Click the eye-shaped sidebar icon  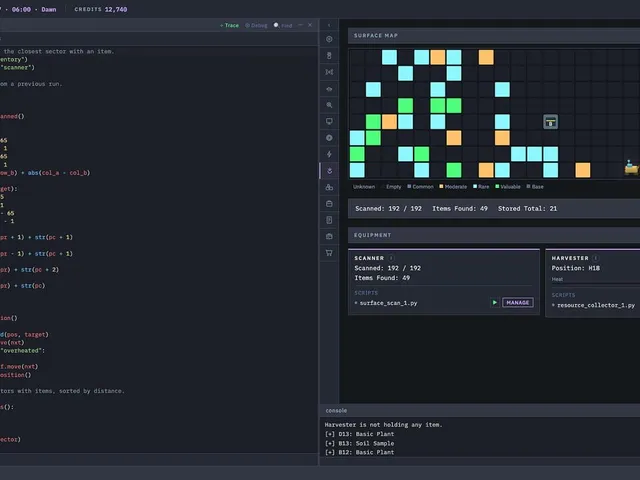point(329,89)
